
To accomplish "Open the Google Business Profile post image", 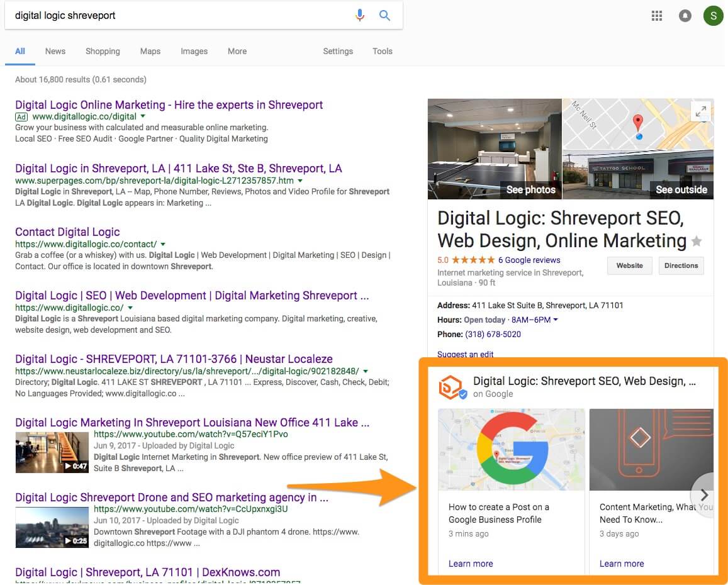I will [511, 449].
